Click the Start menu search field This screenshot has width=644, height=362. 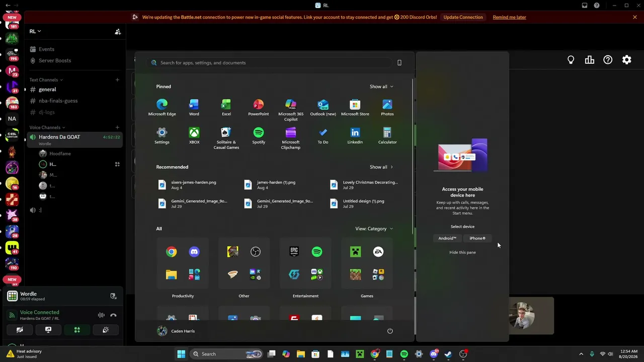(x=270, y=63)
